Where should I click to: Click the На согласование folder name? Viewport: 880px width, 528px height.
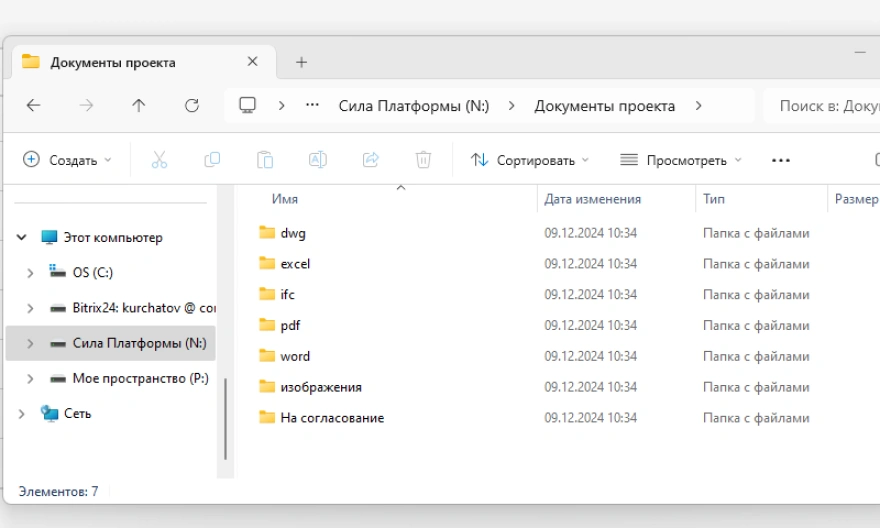click(x=332, y=418)
